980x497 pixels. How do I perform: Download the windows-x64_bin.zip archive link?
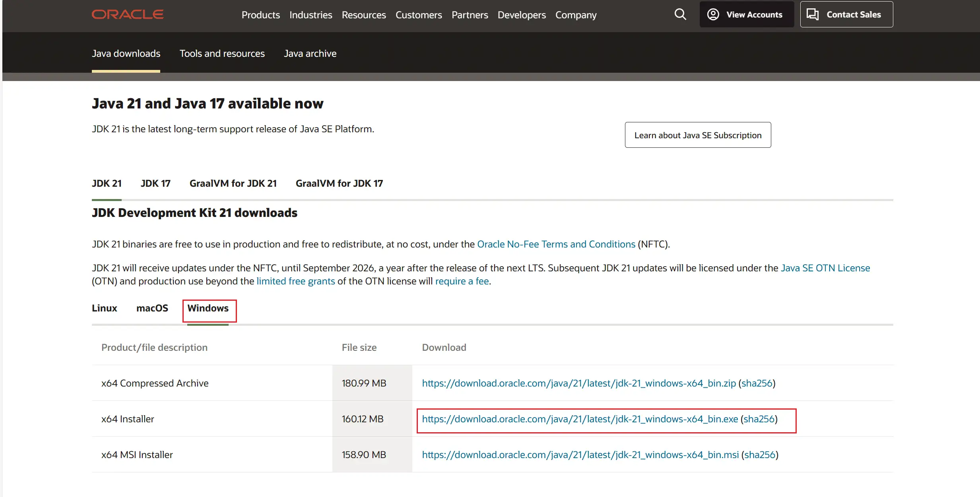coord(578,383)
